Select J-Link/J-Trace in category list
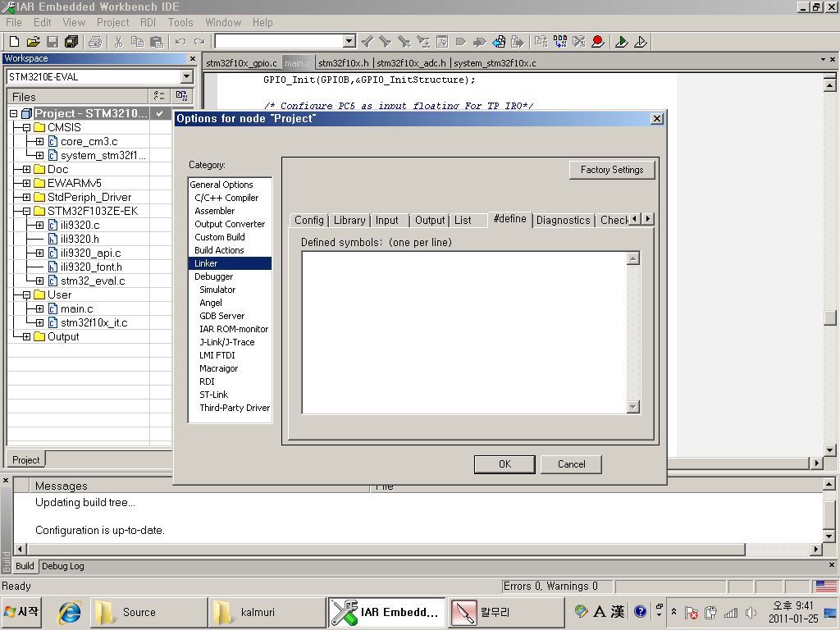This screenshot has height=630, width=840. coord(226,342)
